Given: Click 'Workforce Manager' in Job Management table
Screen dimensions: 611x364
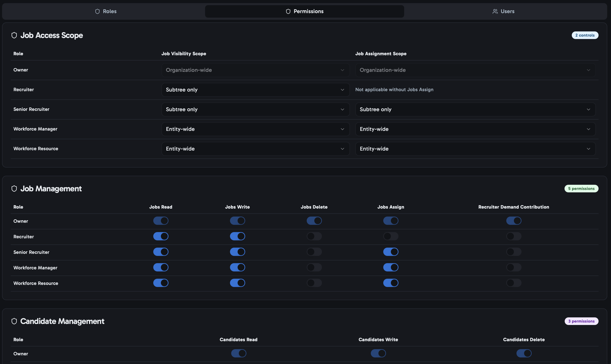Looking at the screenshot, I should (35, 268).
